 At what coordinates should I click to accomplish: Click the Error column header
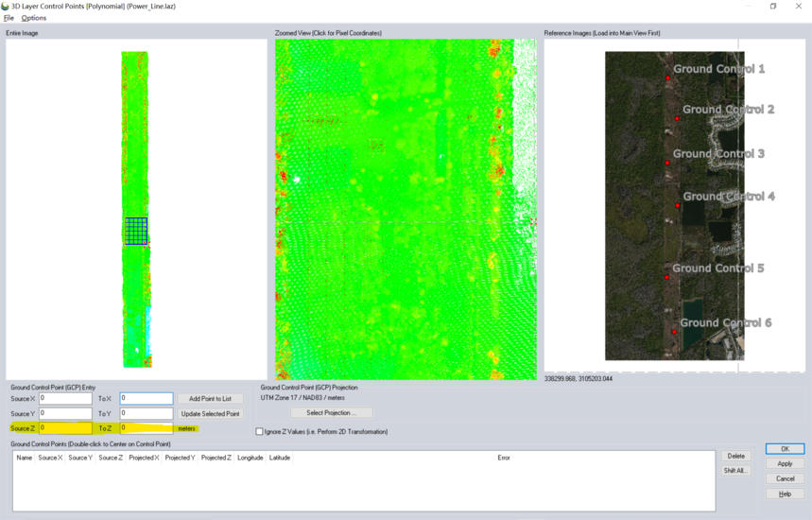pos(504,458)
